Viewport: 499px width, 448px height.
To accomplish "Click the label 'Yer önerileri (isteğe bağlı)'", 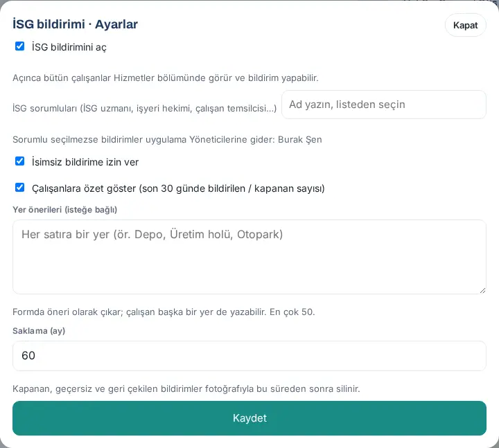I will tap(65, 210).
